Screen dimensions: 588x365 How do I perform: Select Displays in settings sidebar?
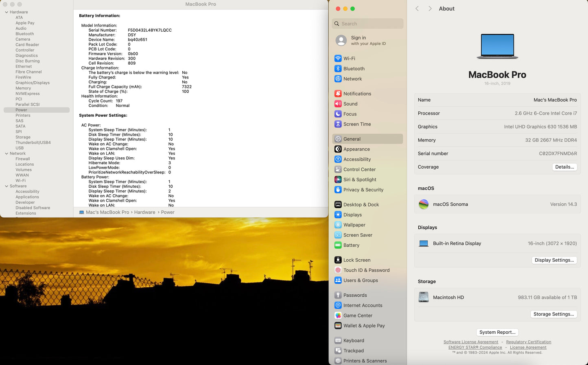tap(352, 215)
